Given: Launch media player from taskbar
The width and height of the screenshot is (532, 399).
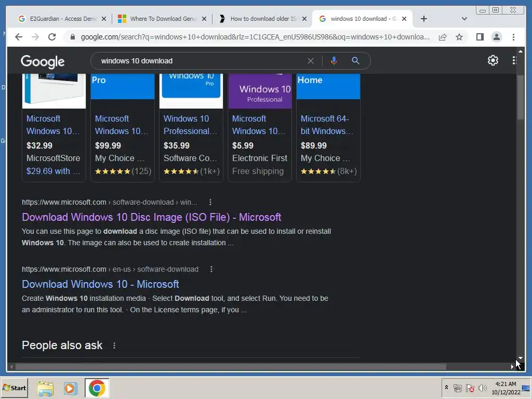Looking at the screenshot, I should pos(71,389).
